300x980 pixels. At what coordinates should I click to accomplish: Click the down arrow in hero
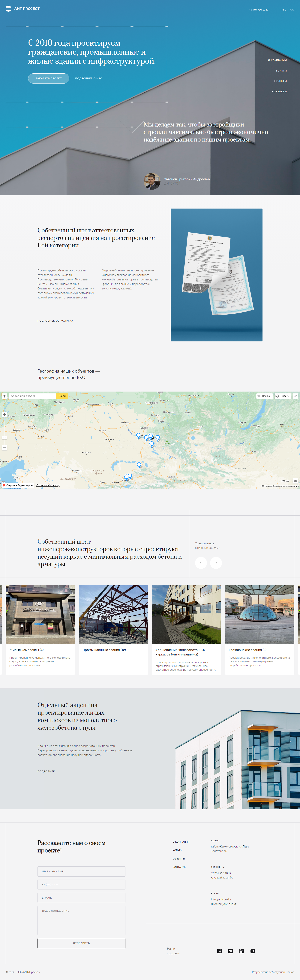(x=132, y=121)
